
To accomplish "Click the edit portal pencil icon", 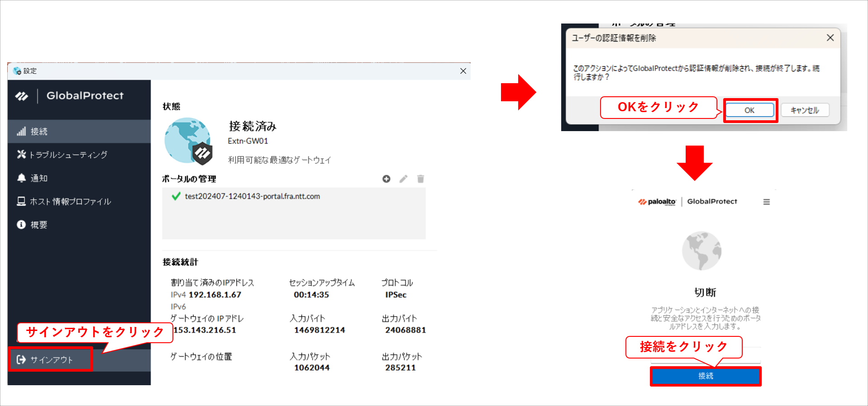I will [x=403, y=179].
